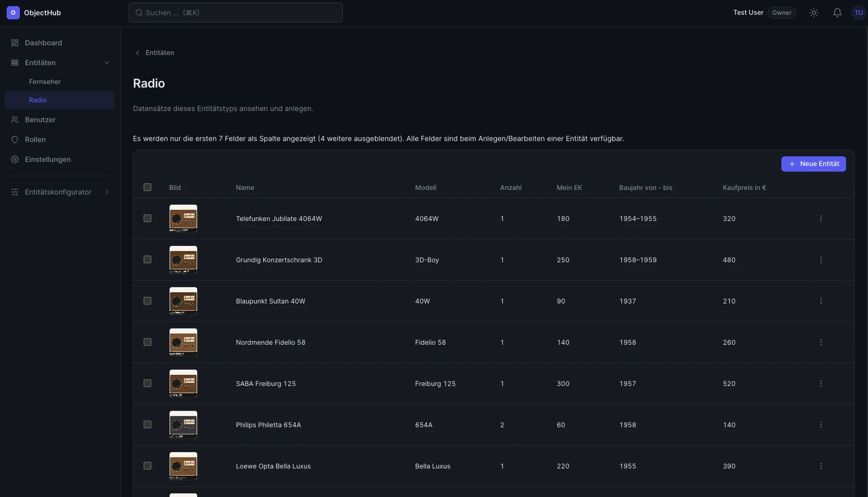The height and width of the screenshot is (497, 868).
Task: Select Fernseher entity type in sidebar
Action: point(59,81)
